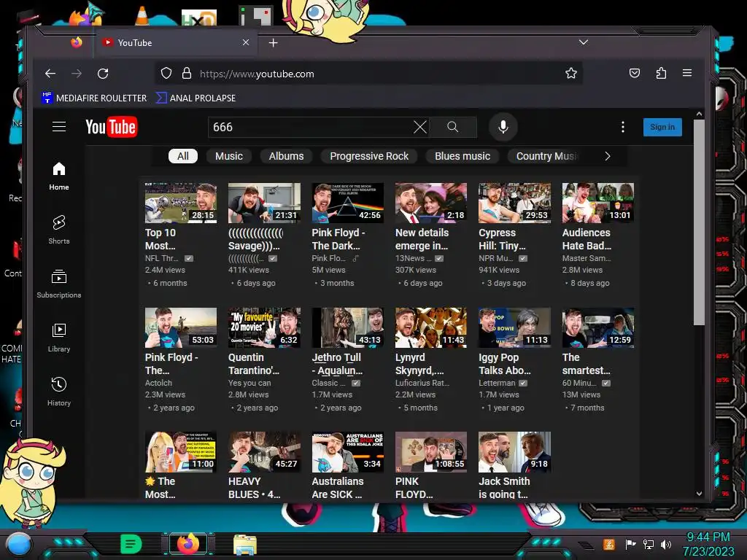Open the Jack Smith 9:18 video thumbnail
Image resolution: width=747 pixels, height=560 pixels.
coord(514,452)
